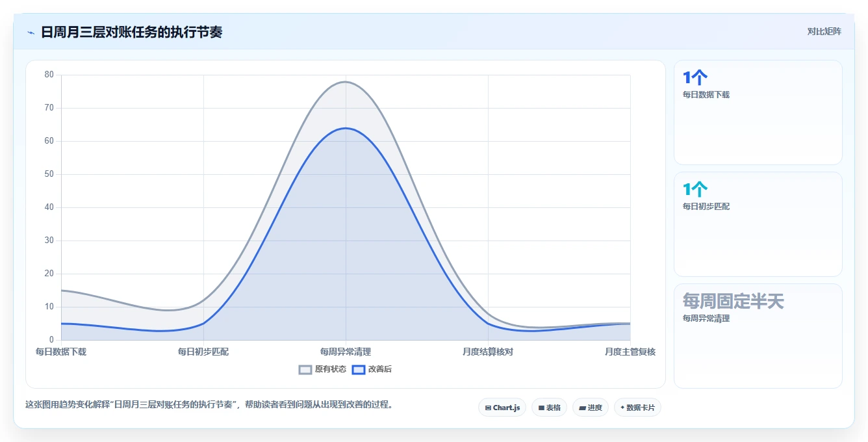Click the 每周固定半天 value text
868x442 pixels.
(734, 301)
